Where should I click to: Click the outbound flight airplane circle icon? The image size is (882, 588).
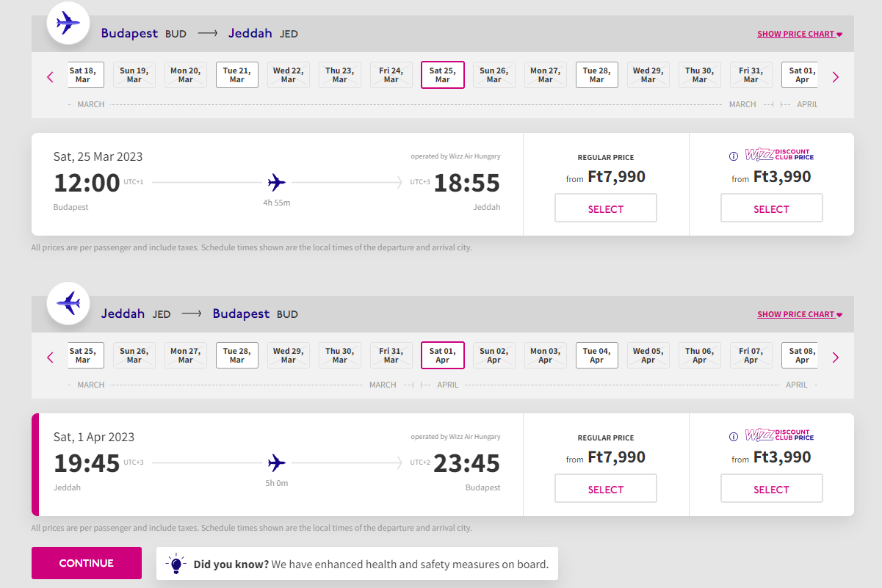(x=68, y=23)
